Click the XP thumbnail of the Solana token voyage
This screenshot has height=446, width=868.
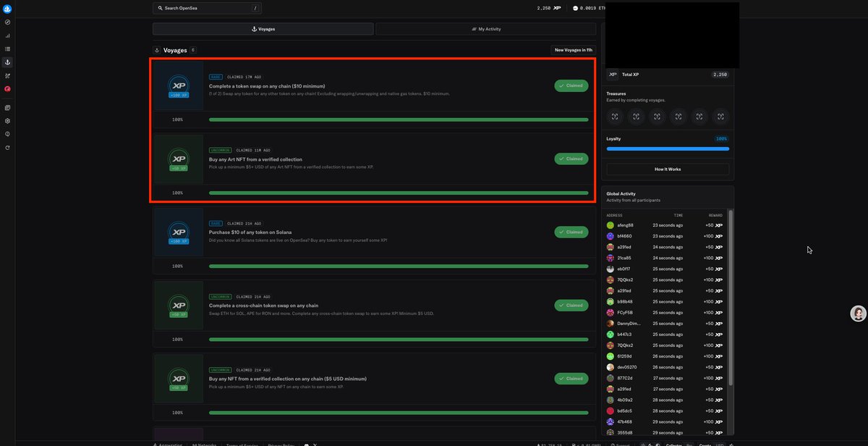[179, 232]
